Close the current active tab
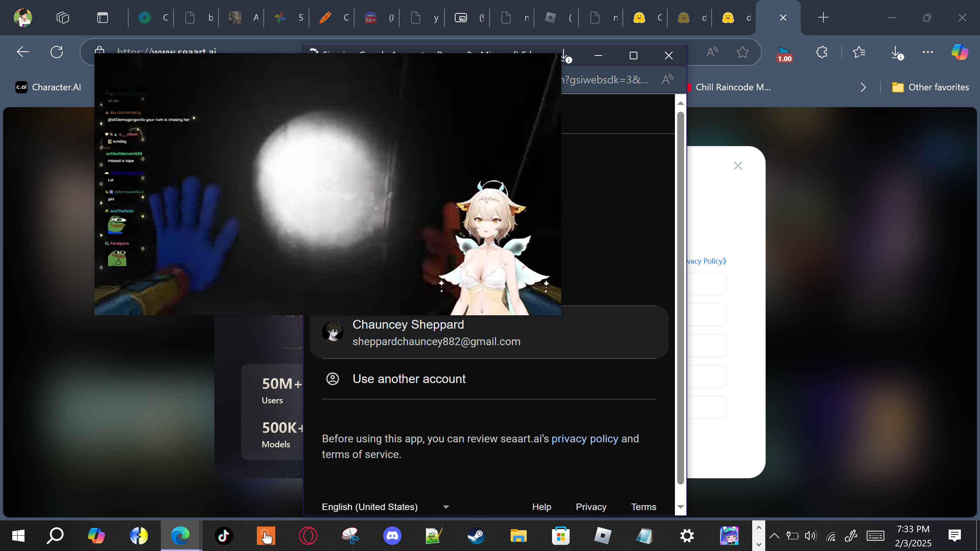Screen dimensions: 980x551 [x=783, y=18]
